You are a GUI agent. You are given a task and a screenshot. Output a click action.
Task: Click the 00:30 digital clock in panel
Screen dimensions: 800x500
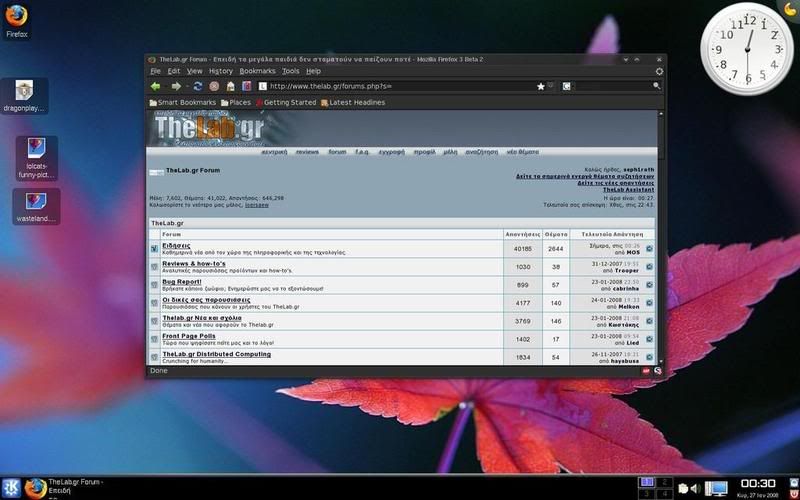tap(758, 484)
